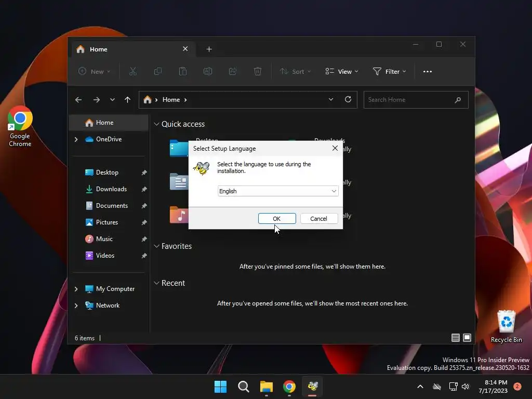Click the notification badge in the tray

(x=517, y=387)
